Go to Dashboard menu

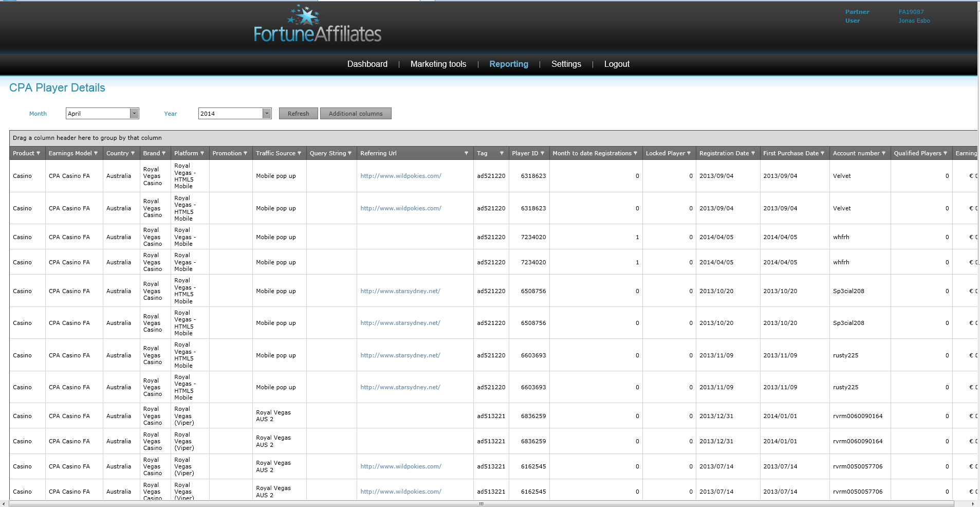pyautogui.click(x=367, y=64)
